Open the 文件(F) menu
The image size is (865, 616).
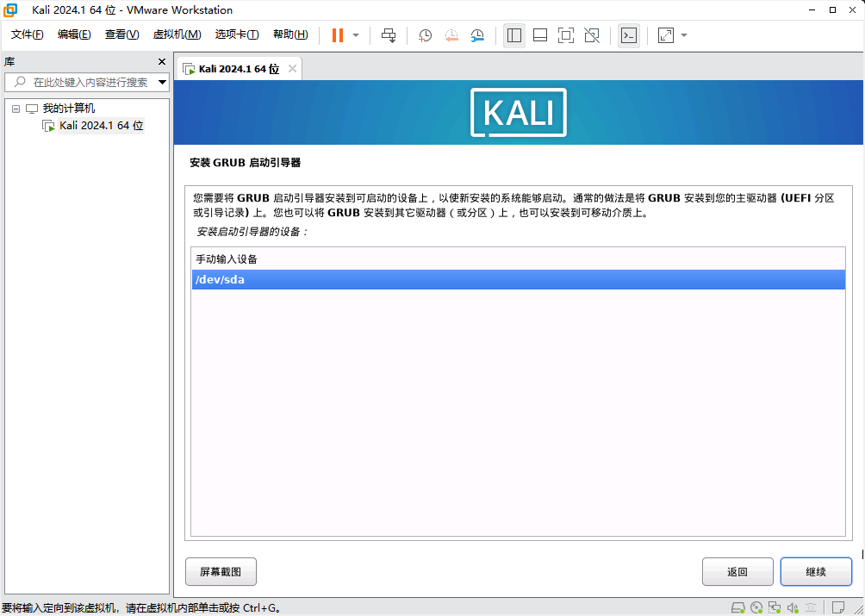click(28, 34)
